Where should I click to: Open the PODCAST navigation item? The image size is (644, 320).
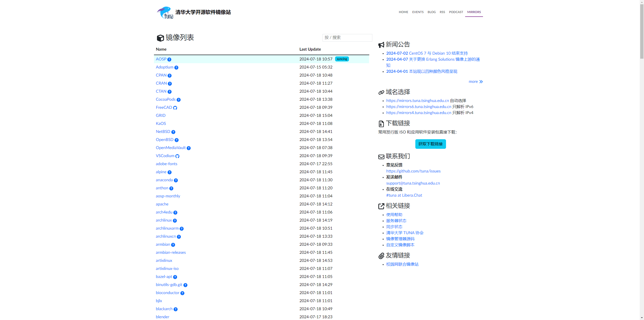pyautogui.click(x=456, y=12)
